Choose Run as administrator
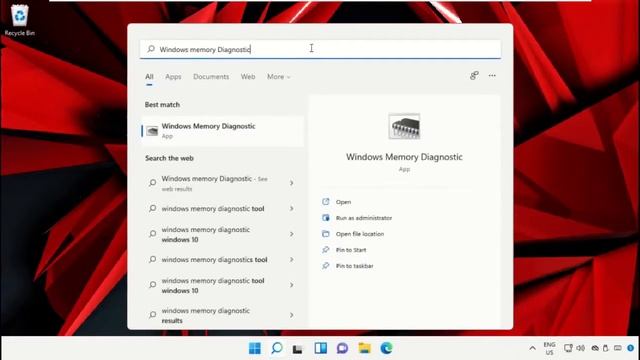The image size is (640, 360). click(364, 218)
